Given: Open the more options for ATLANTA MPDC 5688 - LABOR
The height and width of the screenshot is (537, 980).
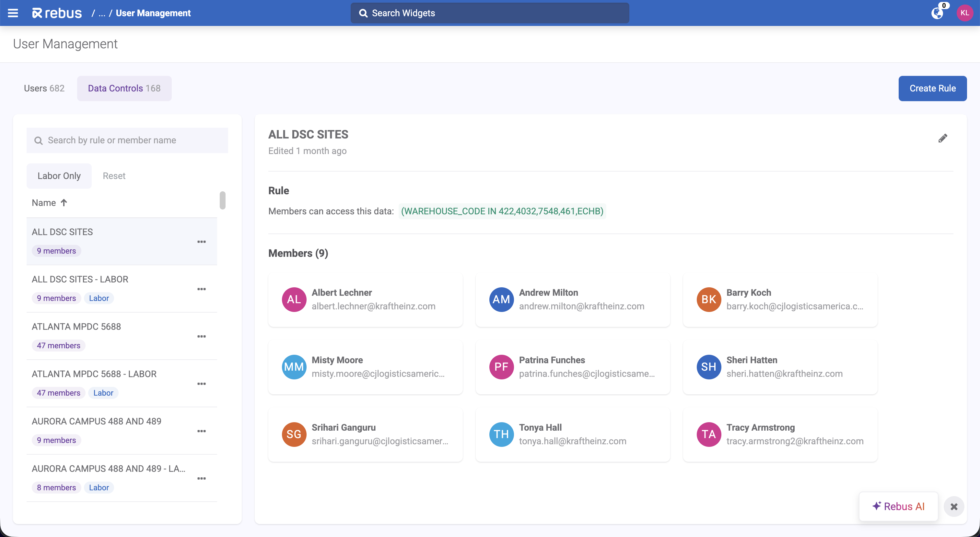Looking at the screenshot, I should (x=202, y=384).
